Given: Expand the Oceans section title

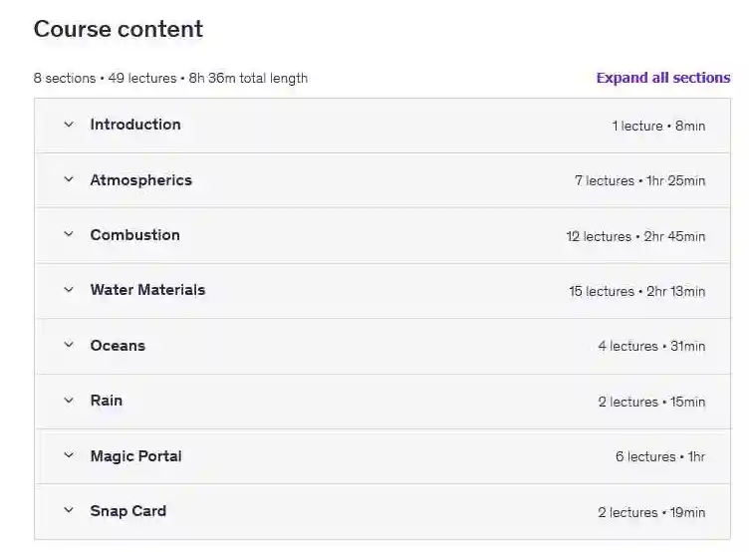Looking at the screenshot, I should pos(118,346).
